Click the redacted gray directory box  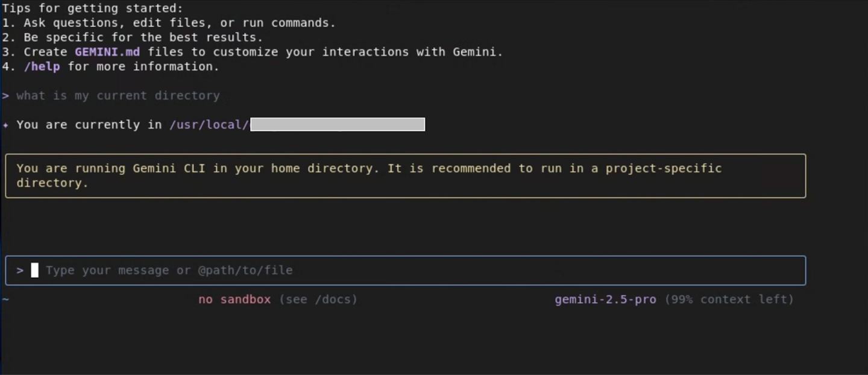338,124
